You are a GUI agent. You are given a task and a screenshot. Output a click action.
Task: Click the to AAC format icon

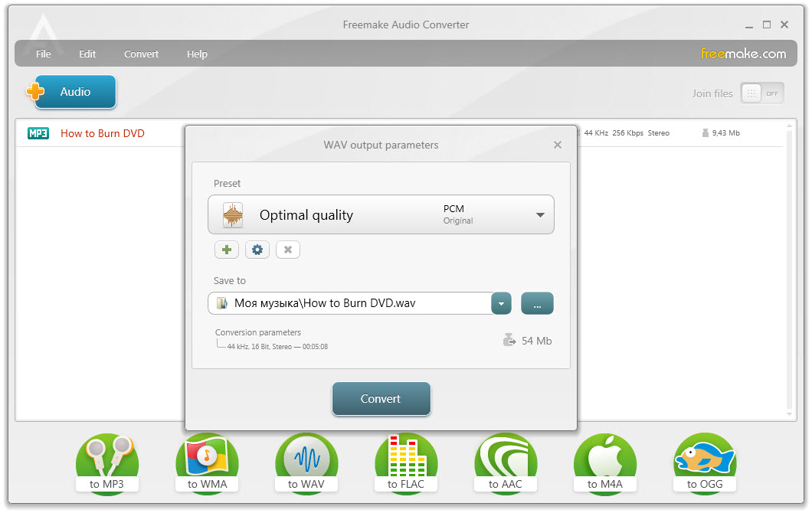coord(506,463)
